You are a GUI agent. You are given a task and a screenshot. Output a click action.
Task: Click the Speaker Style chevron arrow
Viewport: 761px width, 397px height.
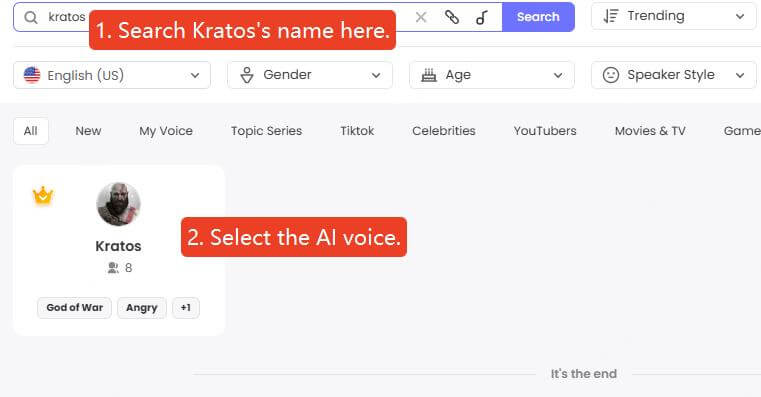[740, 75]
